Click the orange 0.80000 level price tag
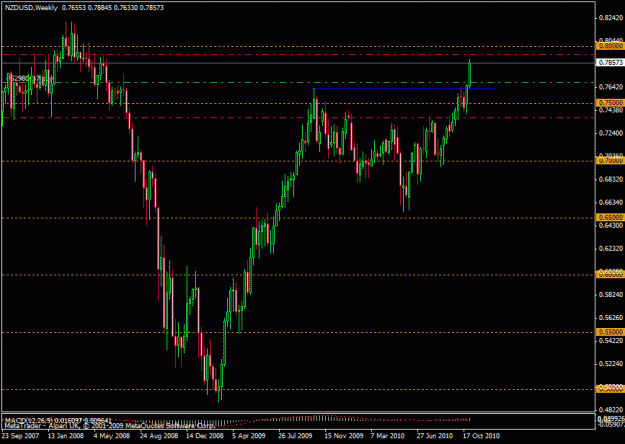The width and height of the screenshot is (625, 444). [611, 46]
